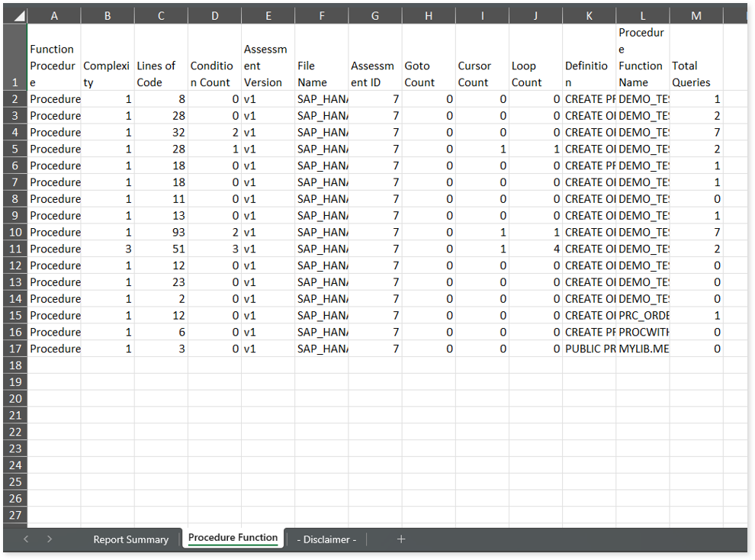Viewport: 755px width, 560px height.
Task: Select column M header
Action: click(696, 16)
